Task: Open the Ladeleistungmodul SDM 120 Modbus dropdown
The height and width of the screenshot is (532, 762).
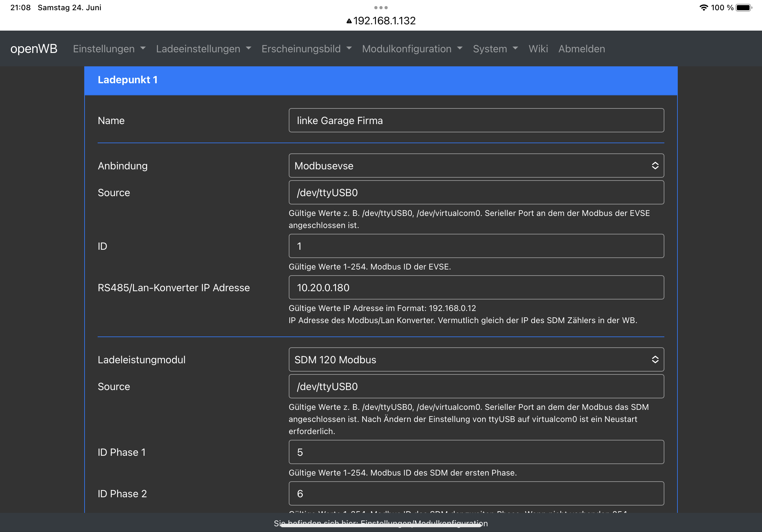Action: [476, 359]
